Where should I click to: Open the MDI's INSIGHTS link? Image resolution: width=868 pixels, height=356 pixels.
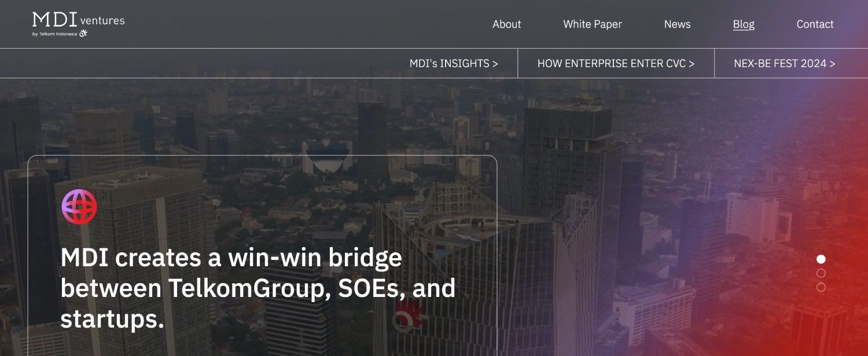(454, 64)
